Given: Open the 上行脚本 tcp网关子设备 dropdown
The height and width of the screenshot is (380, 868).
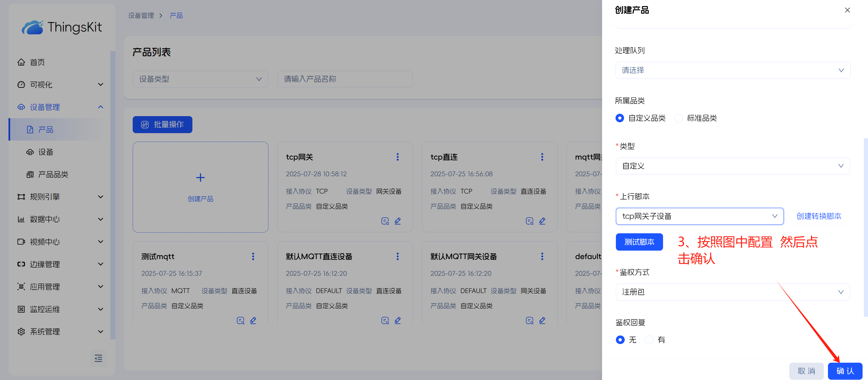Looking at the screenshot, I should click(x=699, y=216).
